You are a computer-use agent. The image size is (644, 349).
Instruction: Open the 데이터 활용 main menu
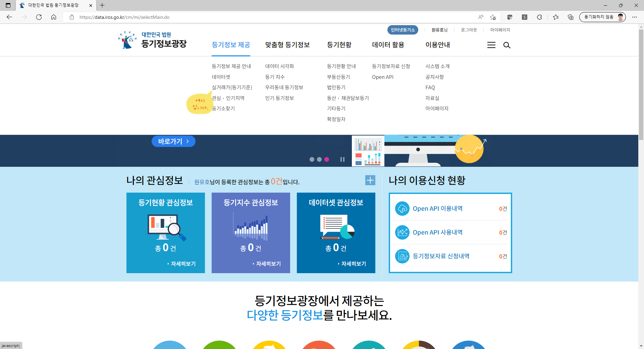[x=388, y=45]
